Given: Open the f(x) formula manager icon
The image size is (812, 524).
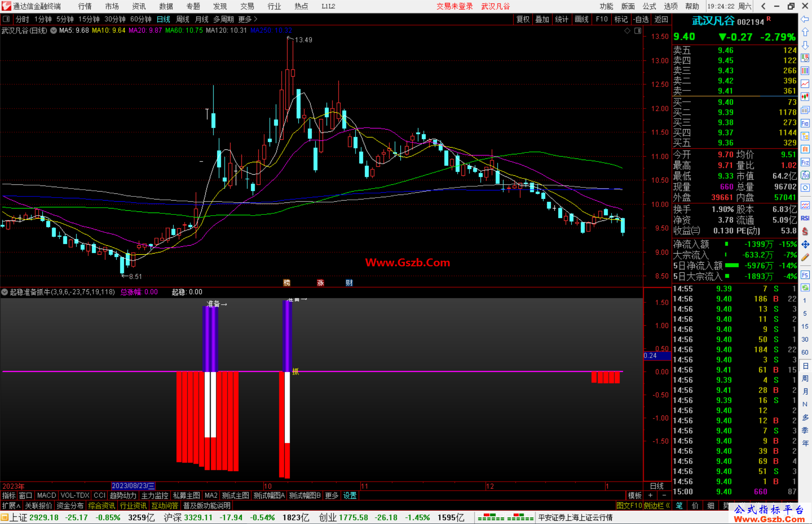Looking at the screenshot, I should [x=805, y=175].
